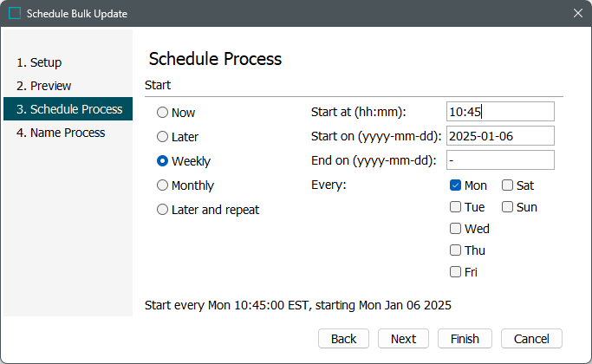592x364 pixels.
Task: Check the Sat checkbox
Action: (507, 185)
